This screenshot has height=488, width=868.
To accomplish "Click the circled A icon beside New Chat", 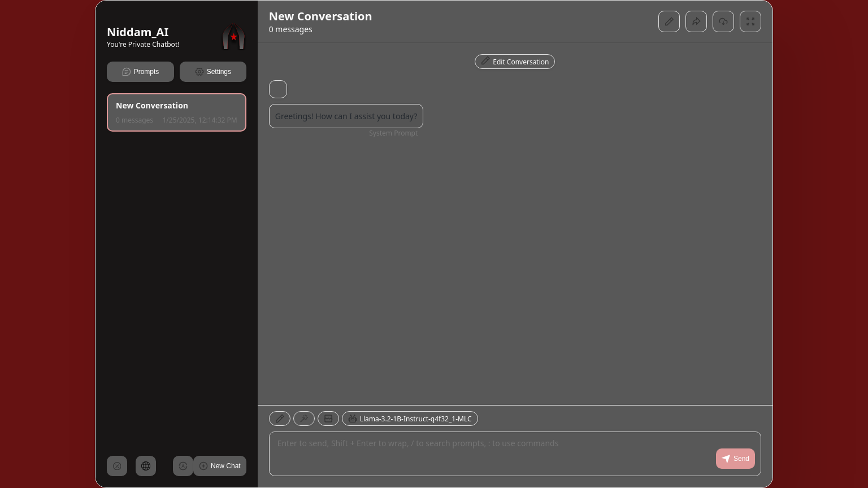I will pos(183,466).
